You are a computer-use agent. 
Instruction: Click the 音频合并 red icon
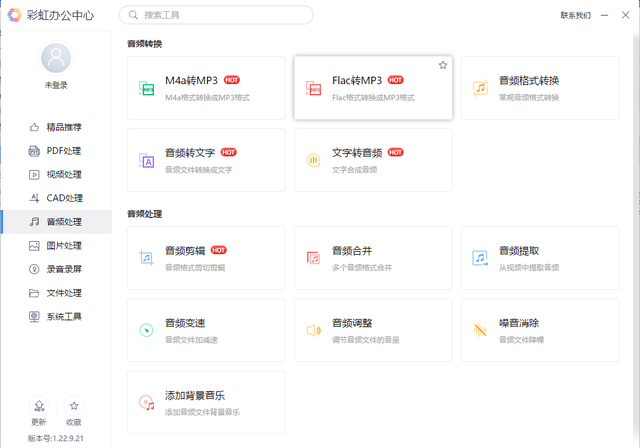point(313,258)
